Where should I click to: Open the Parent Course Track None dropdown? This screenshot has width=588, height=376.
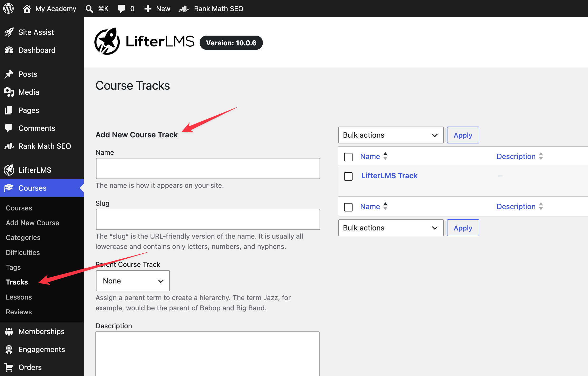133,281
